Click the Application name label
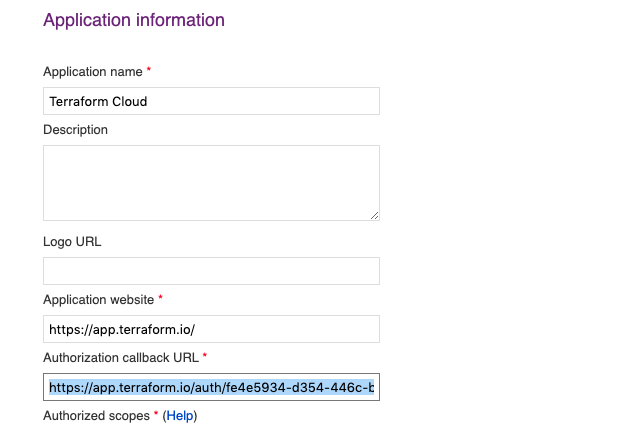Image resolution: width=625 pixels, height=431 pixels. 93,72
